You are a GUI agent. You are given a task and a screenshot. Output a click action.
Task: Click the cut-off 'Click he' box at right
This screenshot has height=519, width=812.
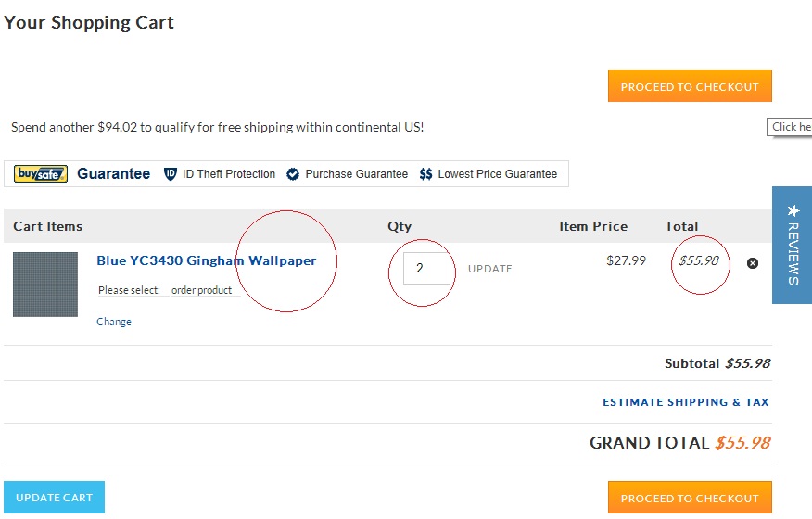(790, 127)
